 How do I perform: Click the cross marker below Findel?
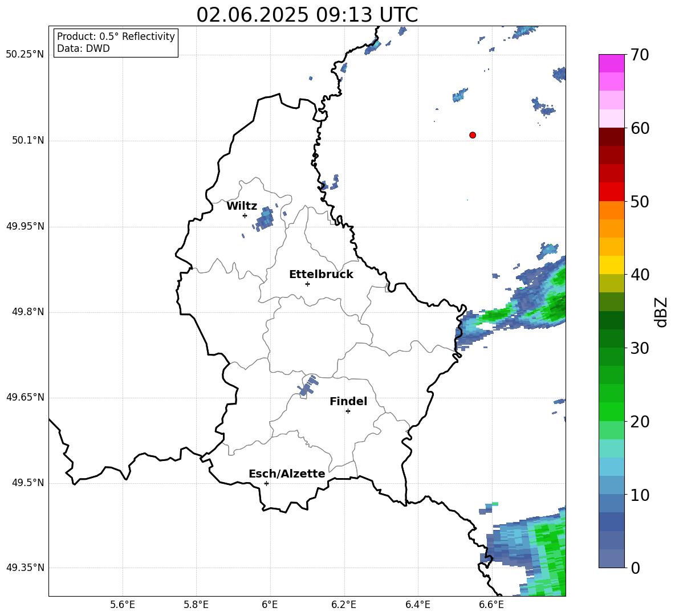pyautogui.click(x=348, y=411)
